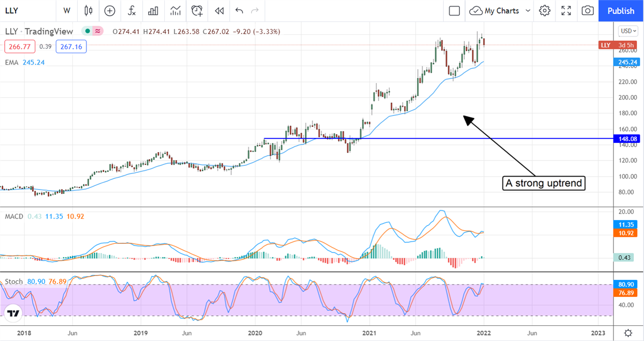The width and height of the screenshot is (644, 341).
Task: Click the 2020 label on time axis
Action: 255,332
